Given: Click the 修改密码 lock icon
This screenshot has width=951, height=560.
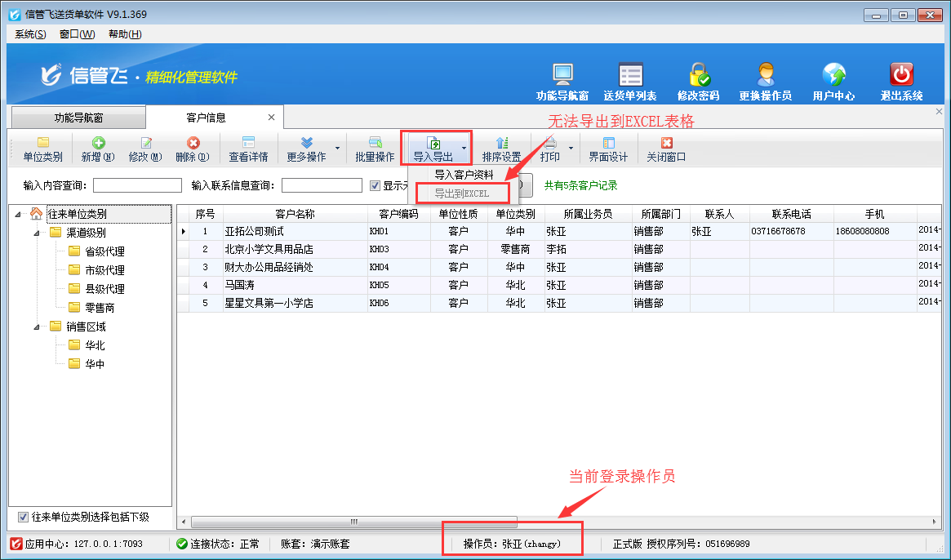Looking at the screenshot, I should click(x=698, y=75).
